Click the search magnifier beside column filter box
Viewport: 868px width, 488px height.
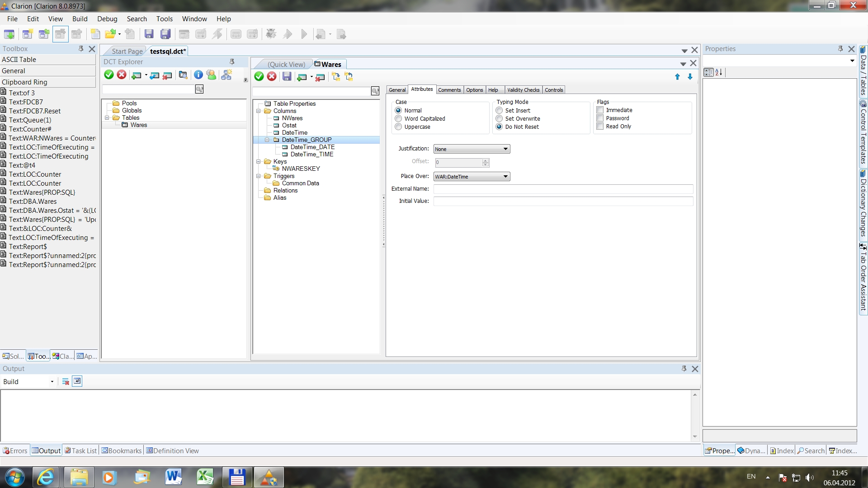tap(375, 91)
